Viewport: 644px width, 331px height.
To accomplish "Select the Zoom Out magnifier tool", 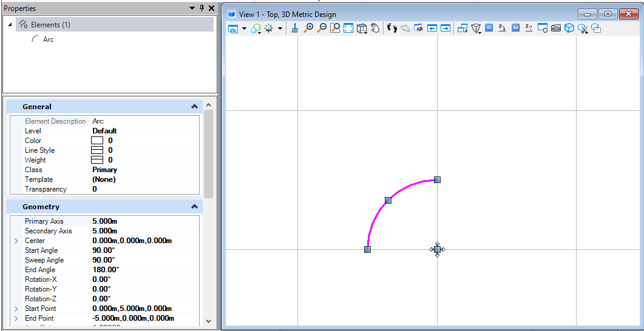I will tap(322, 28).
